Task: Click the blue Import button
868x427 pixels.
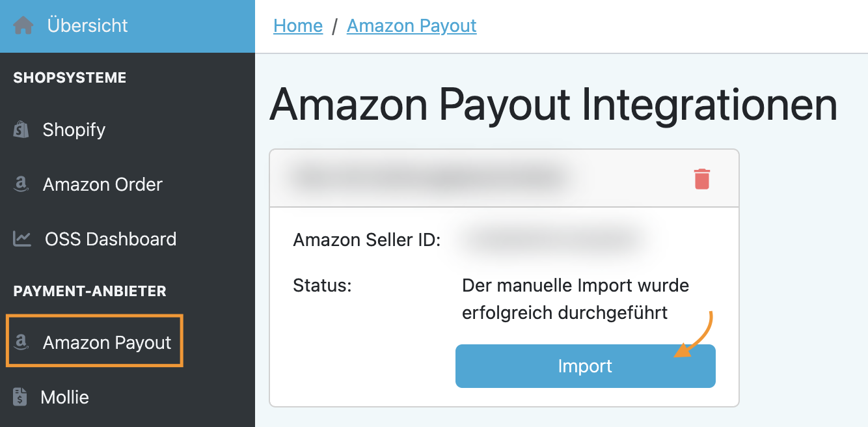Action: point(586,366)
